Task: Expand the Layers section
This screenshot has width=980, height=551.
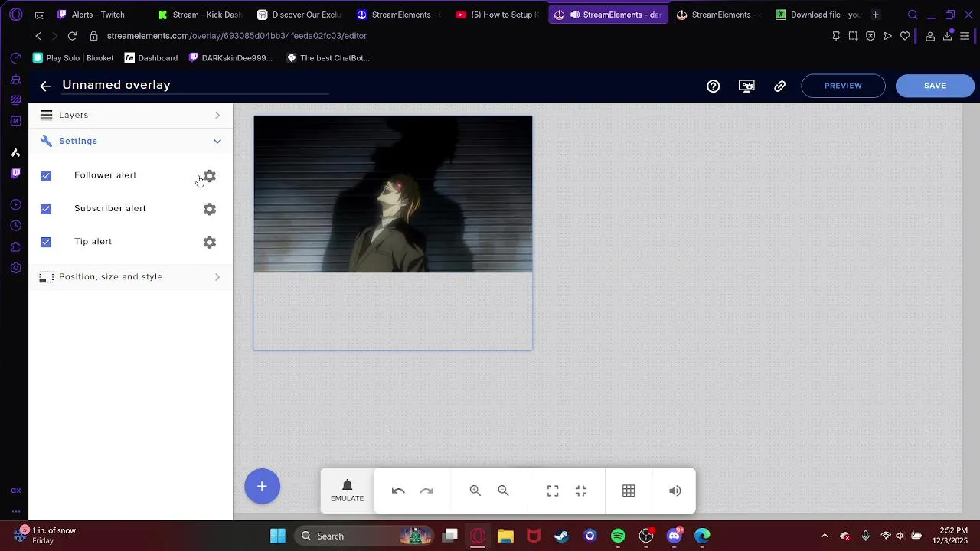Action: [131, 115]
